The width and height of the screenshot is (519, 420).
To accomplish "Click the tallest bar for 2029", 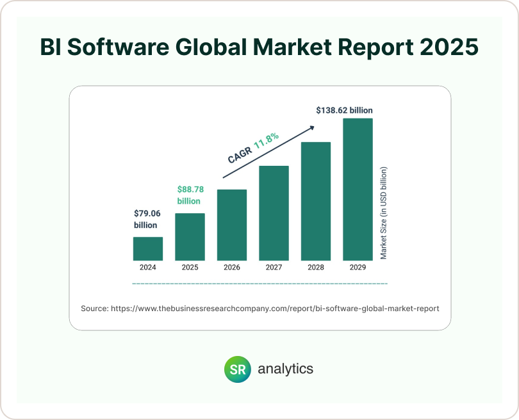I will [x=358, y=189].
